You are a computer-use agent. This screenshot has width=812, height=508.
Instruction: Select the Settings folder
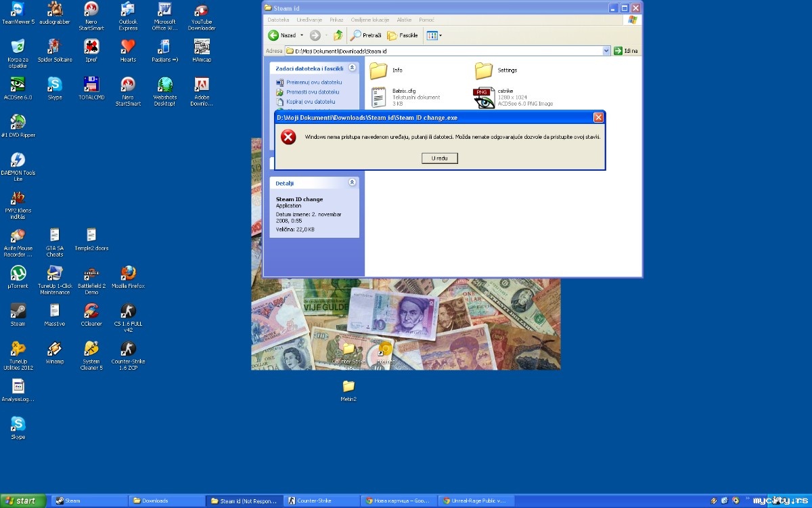pos(496,70)
